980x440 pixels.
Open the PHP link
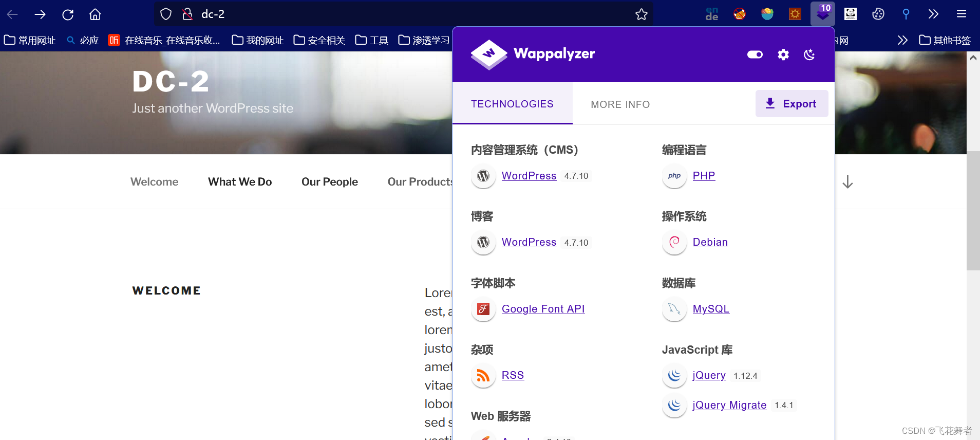coord(704,176)
